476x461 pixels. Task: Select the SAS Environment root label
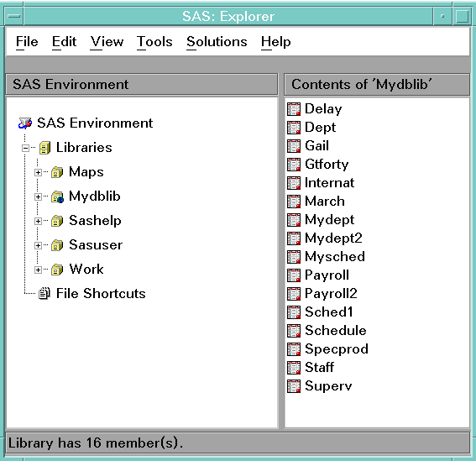coord(95,123)
